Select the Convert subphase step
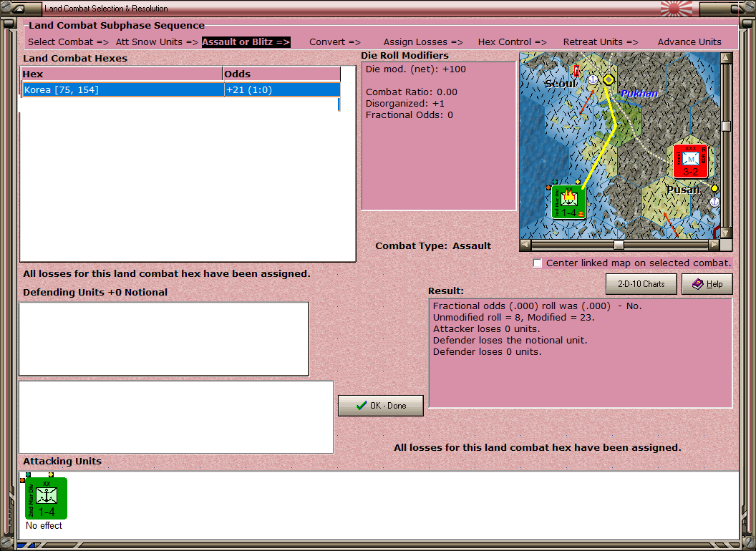Image resolution: width=756 pixels, height=551 pixels. click(334, 42)
